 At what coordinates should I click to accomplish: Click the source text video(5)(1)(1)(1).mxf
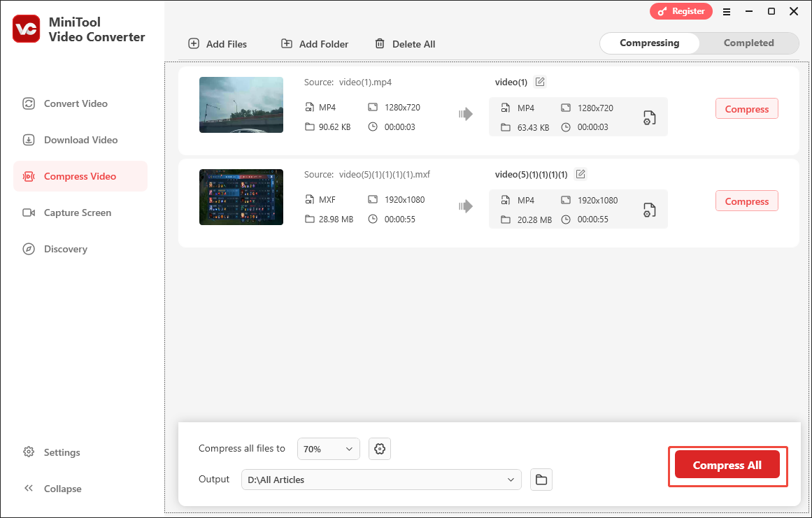click(385, 174)
